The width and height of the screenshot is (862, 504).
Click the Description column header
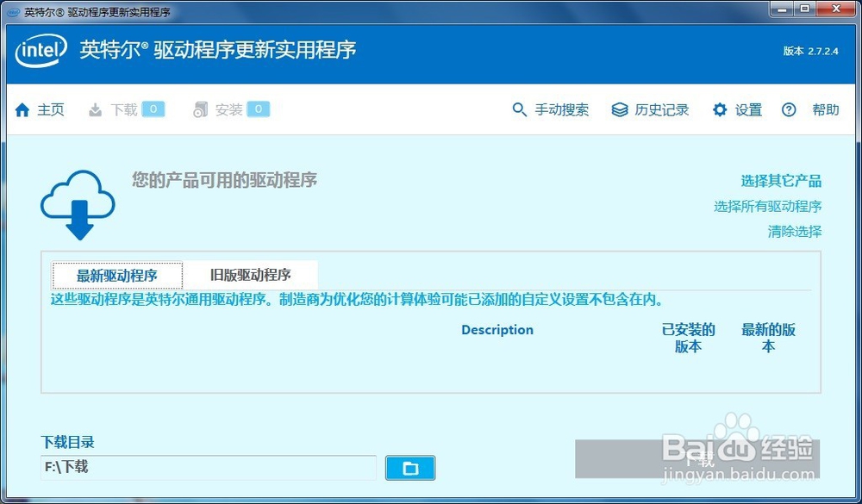coord(497,330)
